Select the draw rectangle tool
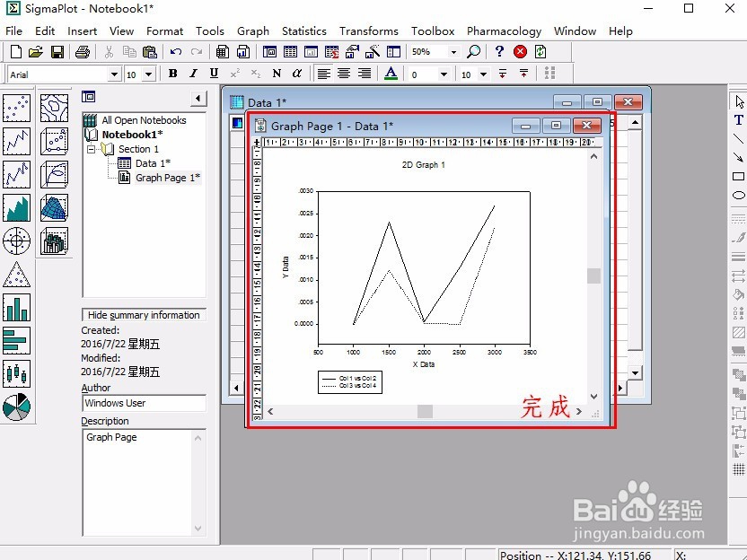747x560 pixels. (738, 176)
